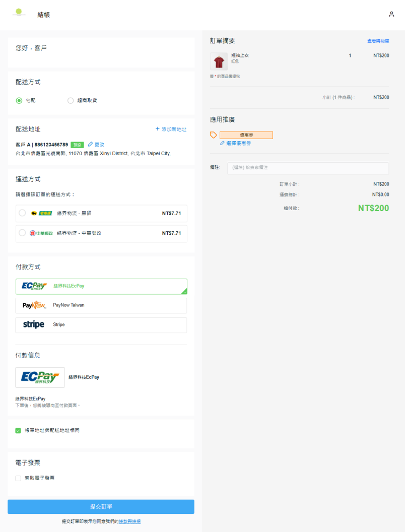Open the user account icon
This screenshot has width=405, height=532.
point(391,14)
